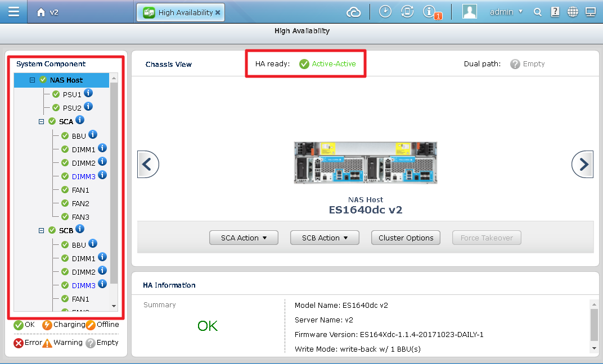Collapse the NAS Host tree node
This screenshot has height=364, width=603.
pos(33,80)
